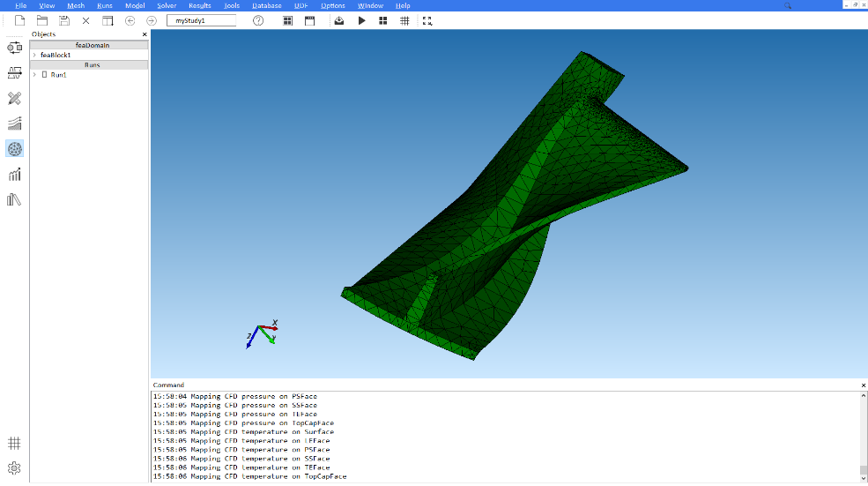This screenshot has width=868, height=486.
Task: Open the Window menu
Action: click(x=370, y=5)
